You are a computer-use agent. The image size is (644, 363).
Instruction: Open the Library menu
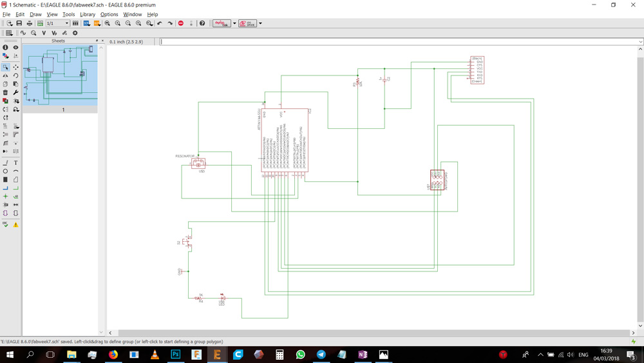pyautogui.click(x=88, y=14)
